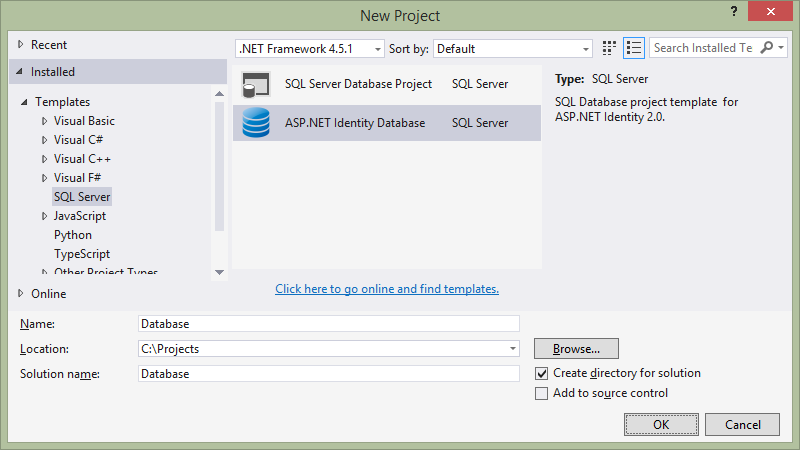Expand the Visual Basic node
Image resolution: width=800 pixels, height=450 pixels.
44,121
